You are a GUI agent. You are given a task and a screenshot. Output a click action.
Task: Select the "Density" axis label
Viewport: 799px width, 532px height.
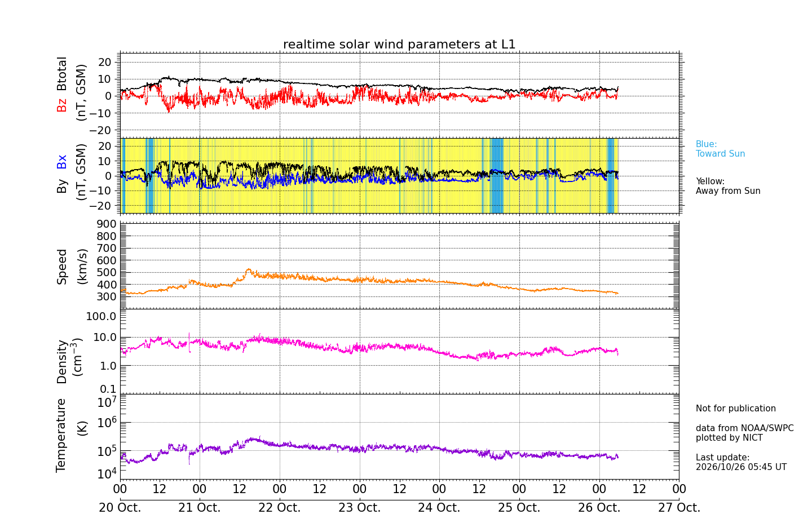(x=61, y=361)
